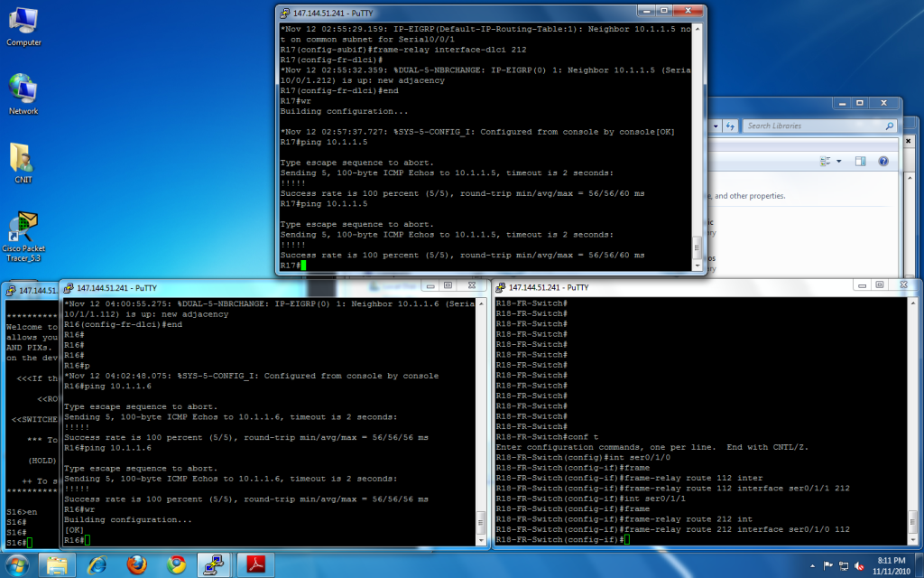Show hidden system tray icons

(x=814, y=565)
